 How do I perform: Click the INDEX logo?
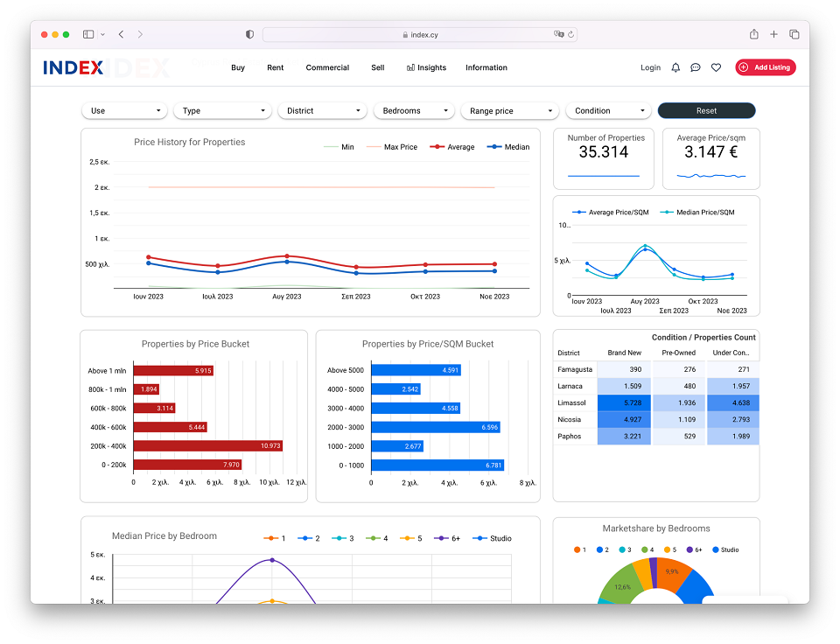[x=73, y=67]
